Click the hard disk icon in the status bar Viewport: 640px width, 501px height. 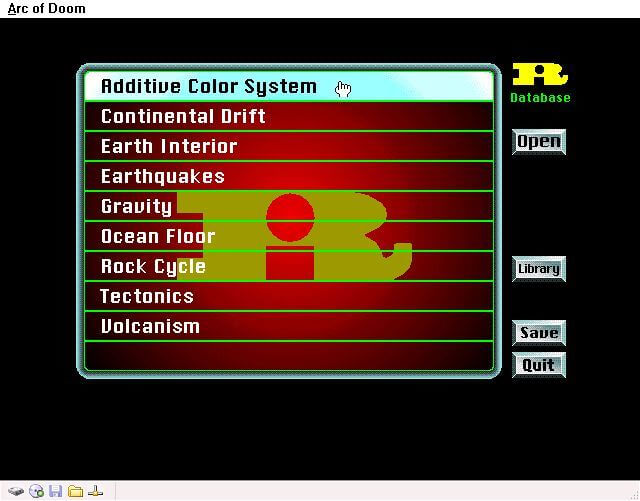16,491
